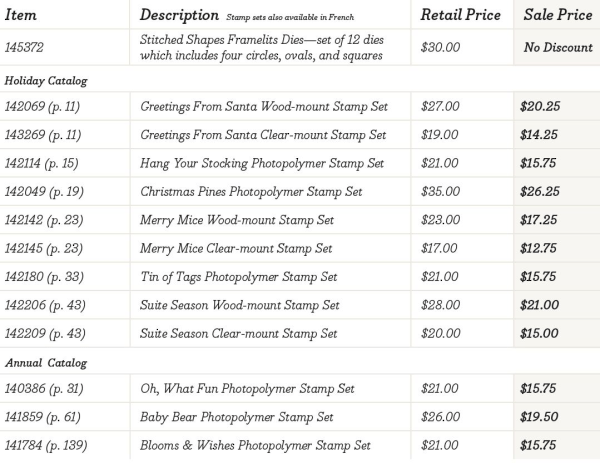Select Greetings From Santa Wood-mount Stamp Set
Screen dimensions: 600x463
pos(264,106)
